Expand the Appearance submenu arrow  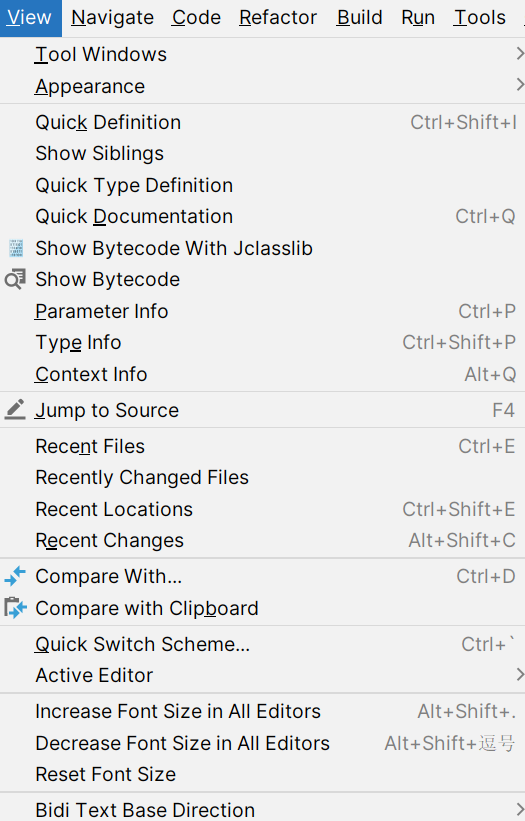click(520, 85)
